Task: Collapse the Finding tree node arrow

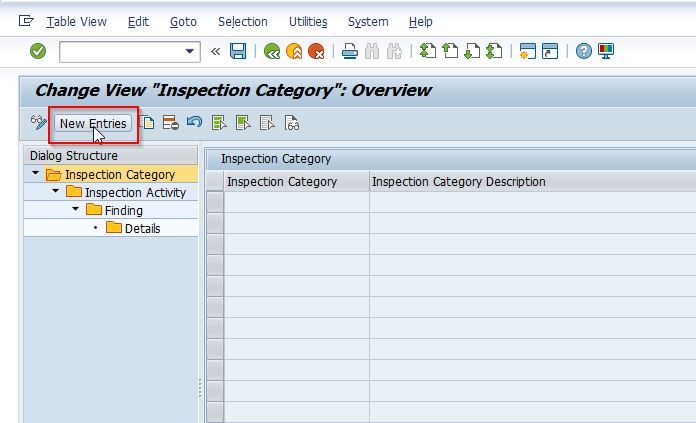Action: click(75, 209)
